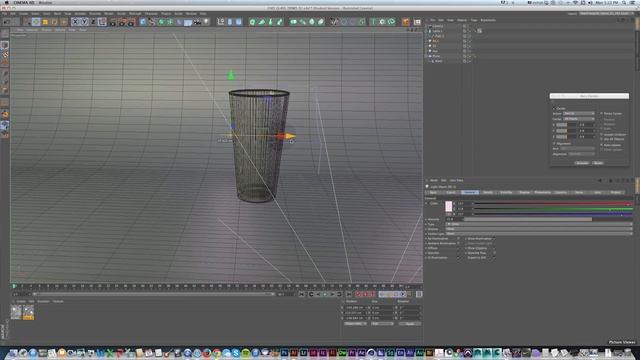The height and width of the screenshot is (360, 640).
Task: Enable the No Illumination checkbox
Action: [459, 239]
